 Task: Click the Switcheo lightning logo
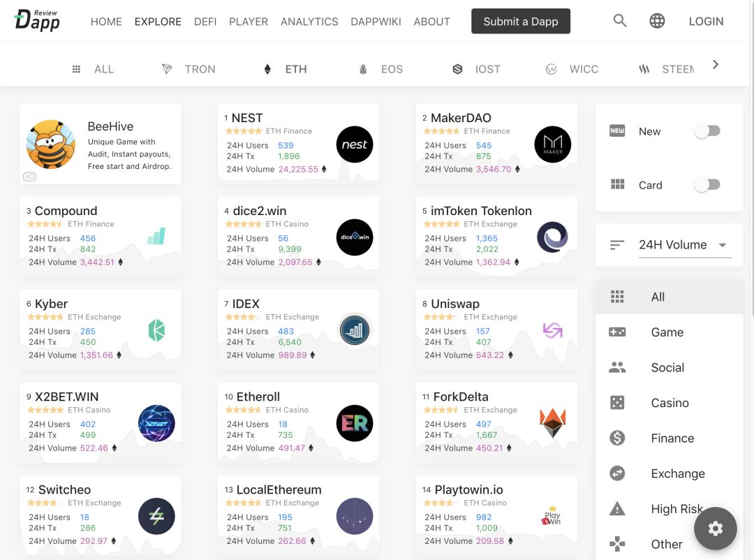point(156,516)
